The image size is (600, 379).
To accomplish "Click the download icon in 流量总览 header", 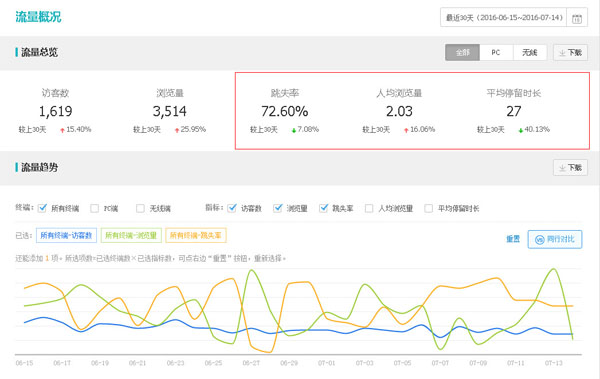I will (x=562, y=53).
